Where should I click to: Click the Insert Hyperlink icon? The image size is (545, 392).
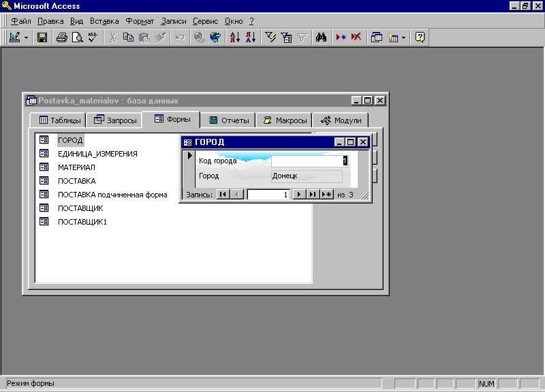(x=200, y=37)
